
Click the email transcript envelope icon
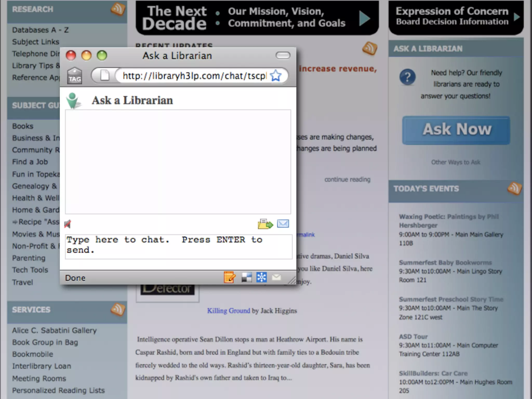(283, 223)
